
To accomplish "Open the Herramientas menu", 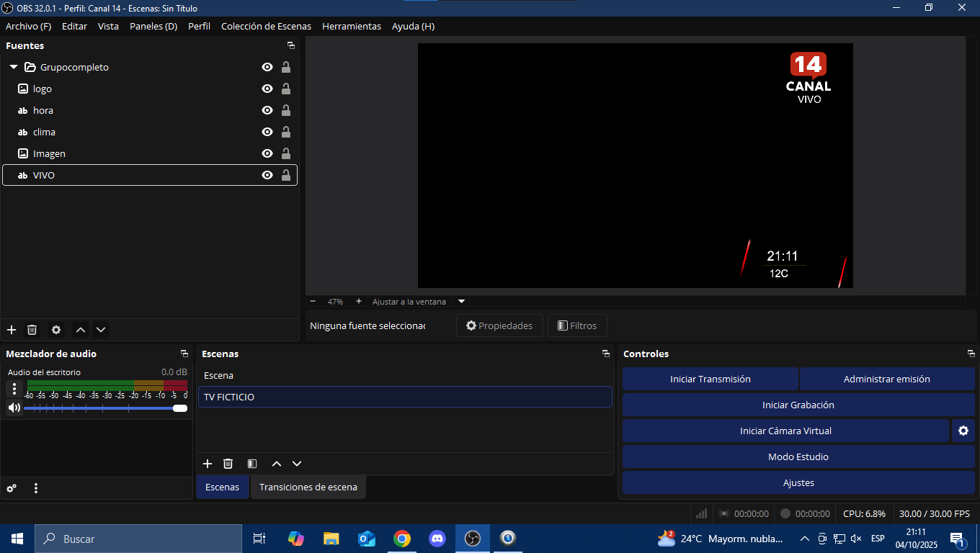I will coord(351,26).
